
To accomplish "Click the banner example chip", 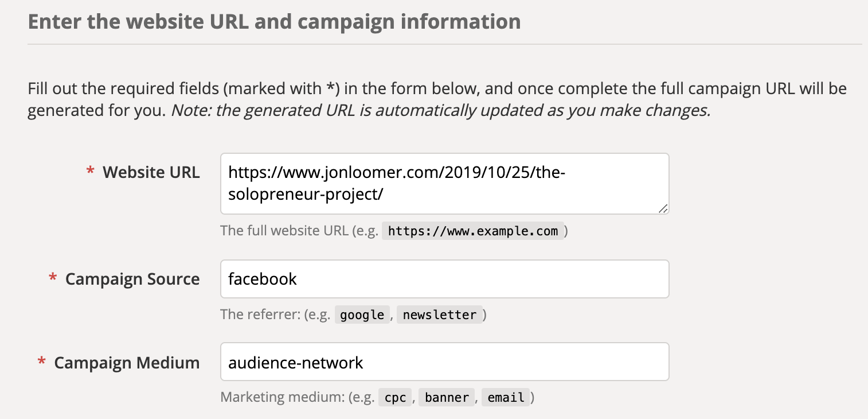I will pos(447,397).
